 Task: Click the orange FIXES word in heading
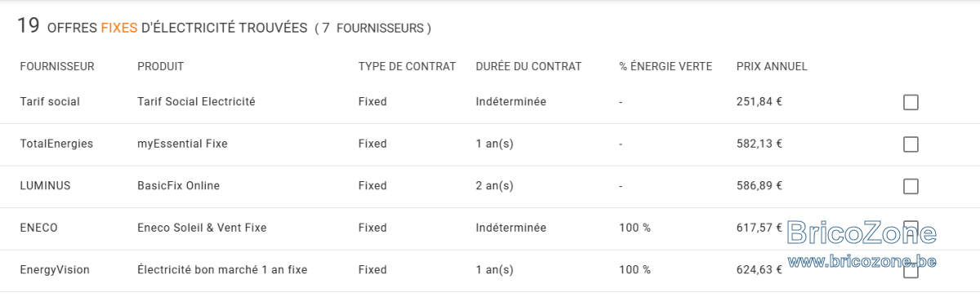click(x=119, y=28)
